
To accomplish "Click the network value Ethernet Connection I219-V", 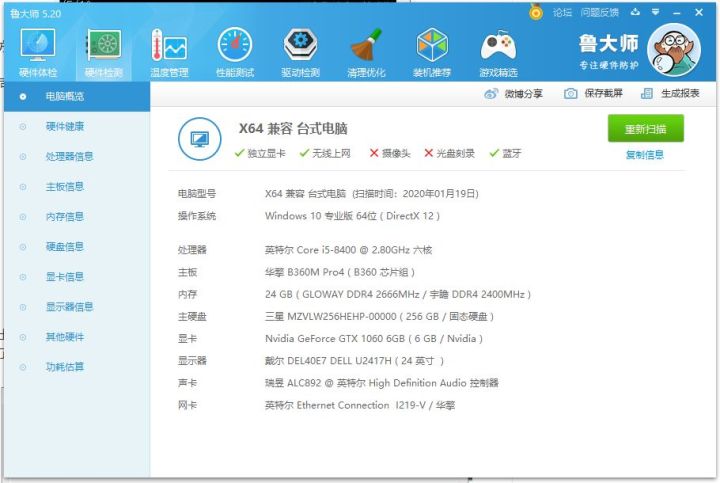I will [360, 405].
